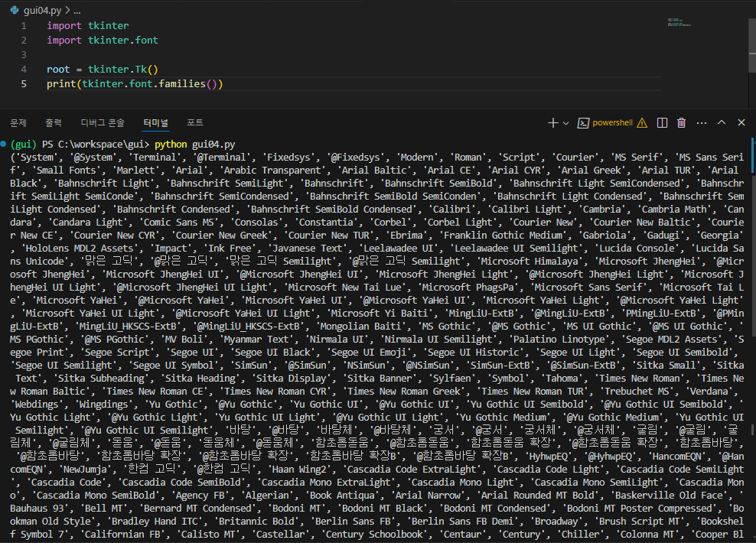Click the blue command status dot in terminal
Viewport: 756px width, 543px height.
(3, 144)
